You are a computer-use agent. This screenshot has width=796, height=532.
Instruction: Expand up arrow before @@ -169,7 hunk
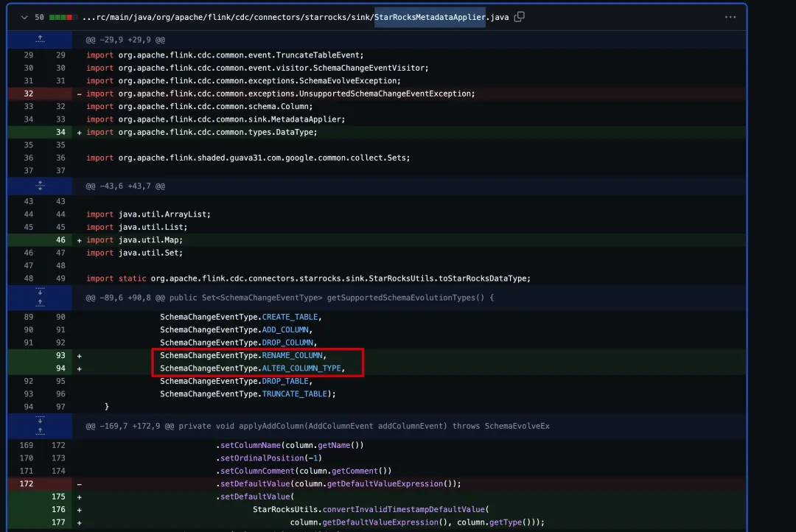(40, 432)
